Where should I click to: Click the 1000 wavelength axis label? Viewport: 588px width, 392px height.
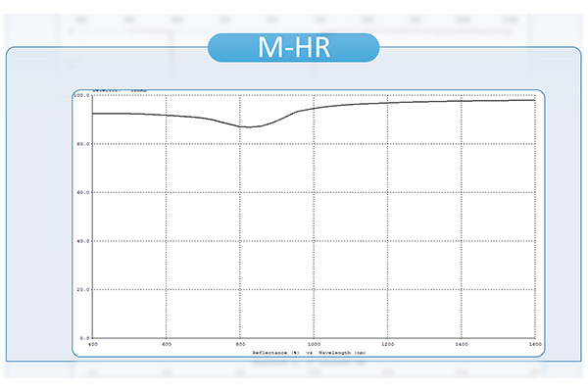point(314,344)
